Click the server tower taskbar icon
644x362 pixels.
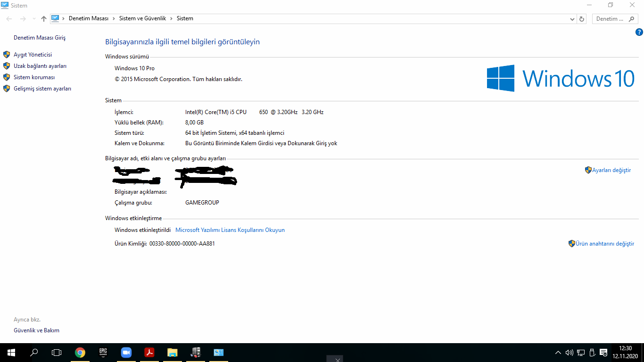pyautogui.click(x=196, y=353)
